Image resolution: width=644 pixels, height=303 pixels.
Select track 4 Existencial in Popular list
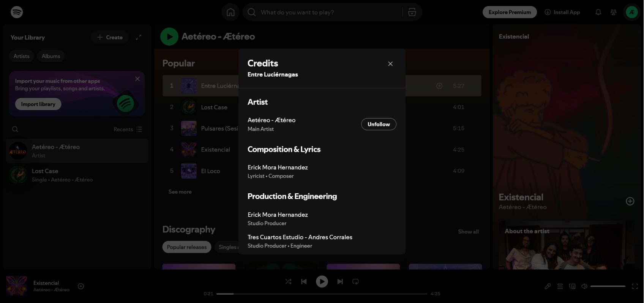coord(215,150)
